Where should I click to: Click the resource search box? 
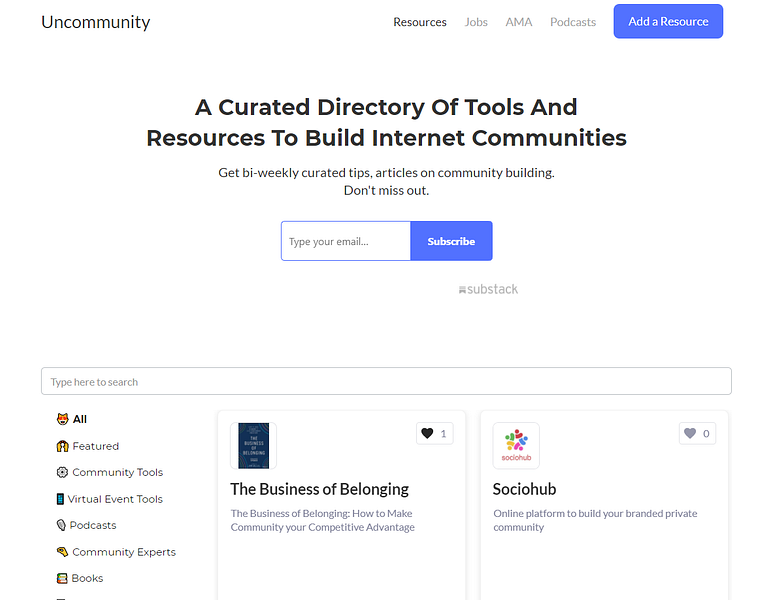[x=386, y=381]
